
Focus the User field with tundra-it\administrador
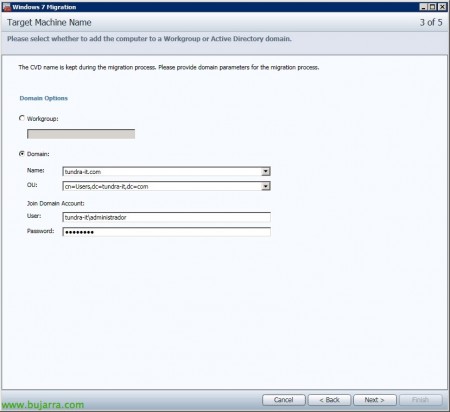tap(166, 217)
